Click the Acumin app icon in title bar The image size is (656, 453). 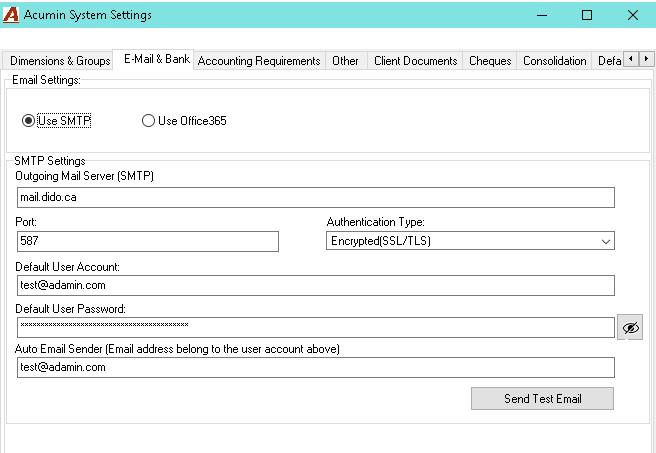(x=11, y=15)
